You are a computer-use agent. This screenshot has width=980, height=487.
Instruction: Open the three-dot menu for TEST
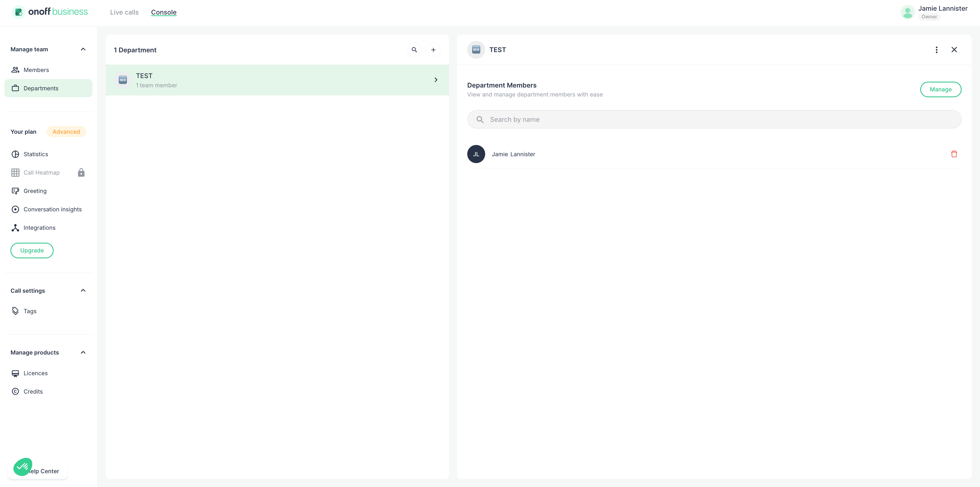[937, 50]
